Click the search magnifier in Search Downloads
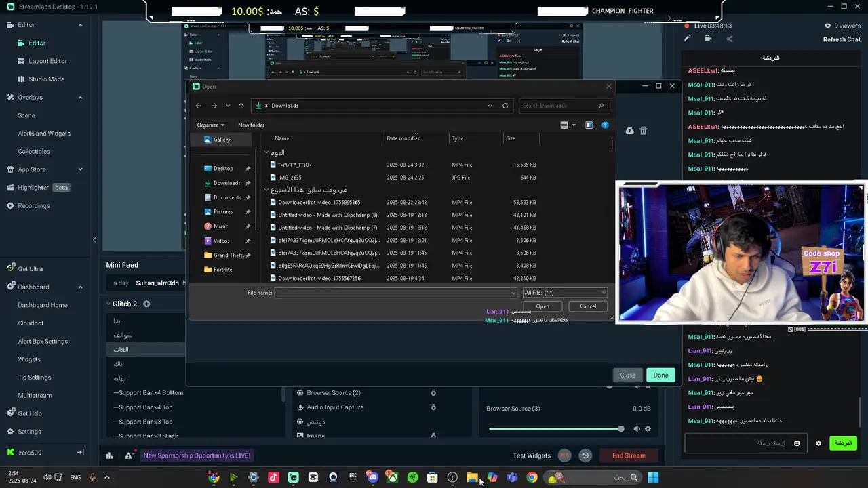The height and width of the screenshot is (488, 868). click(x=601, y=106)
